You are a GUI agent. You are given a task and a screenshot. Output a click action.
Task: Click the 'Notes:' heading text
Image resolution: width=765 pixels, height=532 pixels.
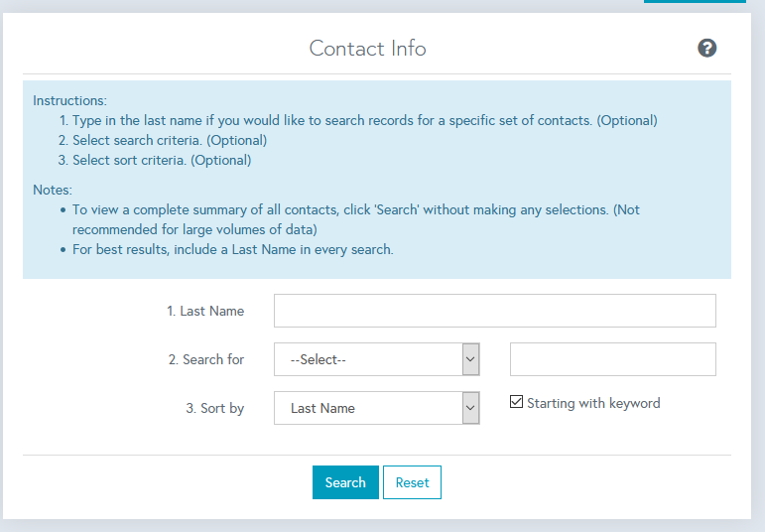pos(53,190)
